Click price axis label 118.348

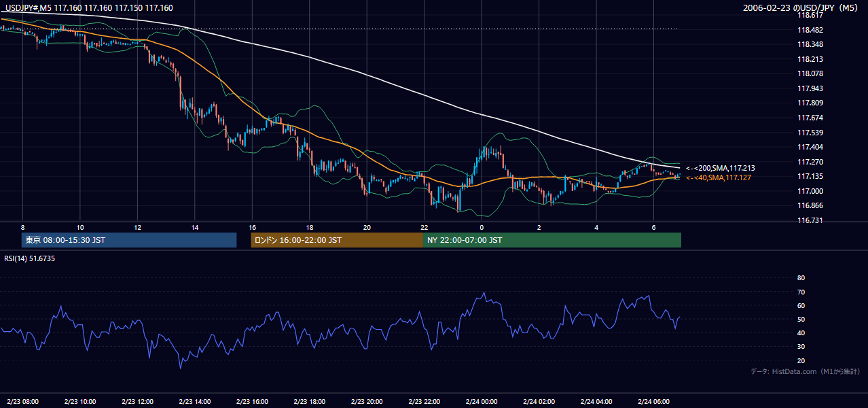(810, 44)
